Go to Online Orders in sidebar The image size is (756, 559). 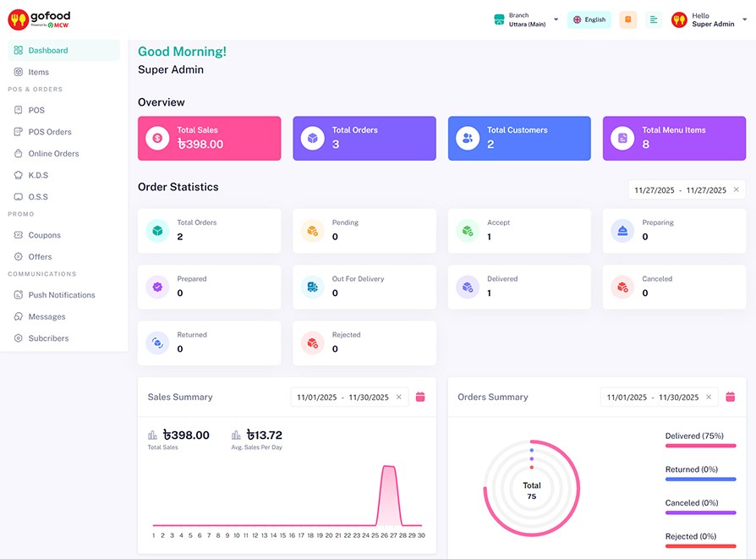(x=53, y=153)
